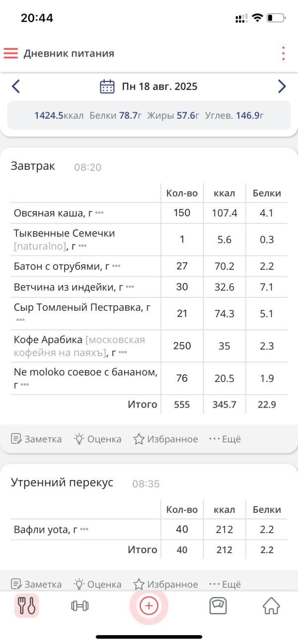Open the three-dot options menu
This screenshot has height=644, width=298.
(283, 54)
